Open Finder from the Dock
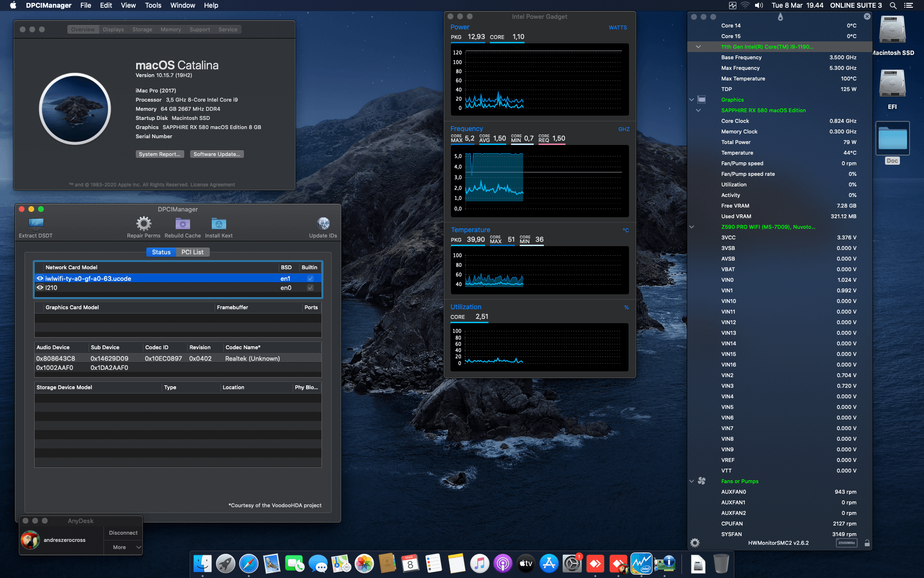Viewport: 924px width, 578px height. pos(203,564)
